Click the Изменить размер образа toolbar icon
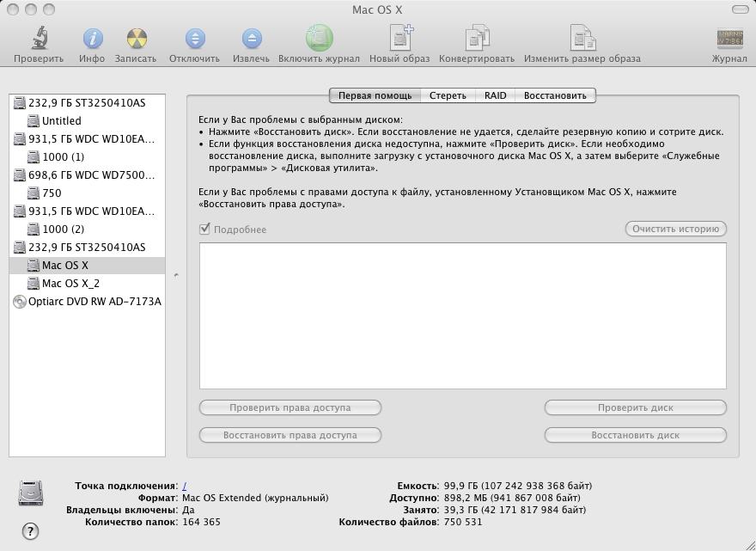 [582, 38]
